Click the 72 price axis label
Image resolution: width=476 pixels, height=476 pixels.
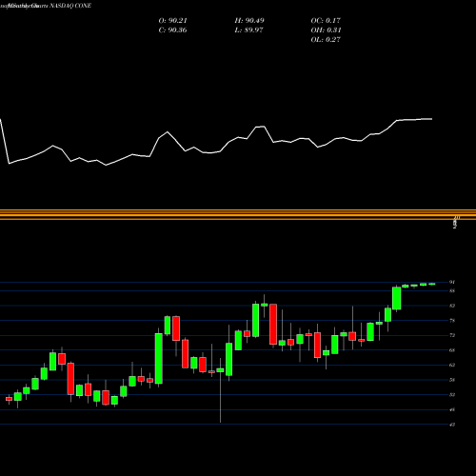(452, 335)
